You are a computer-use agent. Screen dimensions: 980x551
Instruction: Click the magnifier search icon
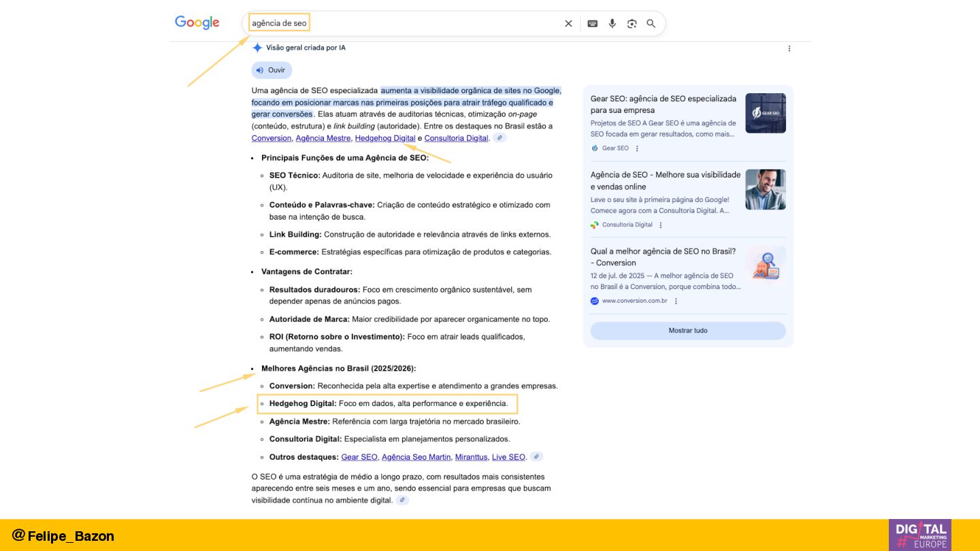click(651, 23)
